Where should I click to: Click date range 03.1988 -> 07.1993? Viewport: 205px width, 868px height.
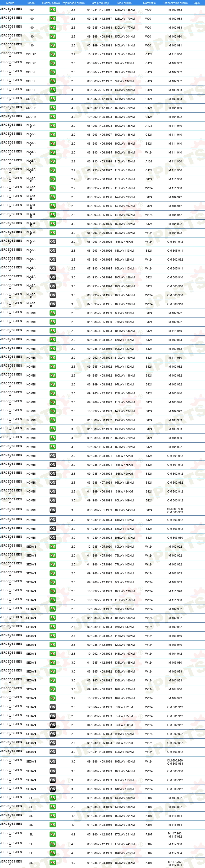[x=100, y=483]
